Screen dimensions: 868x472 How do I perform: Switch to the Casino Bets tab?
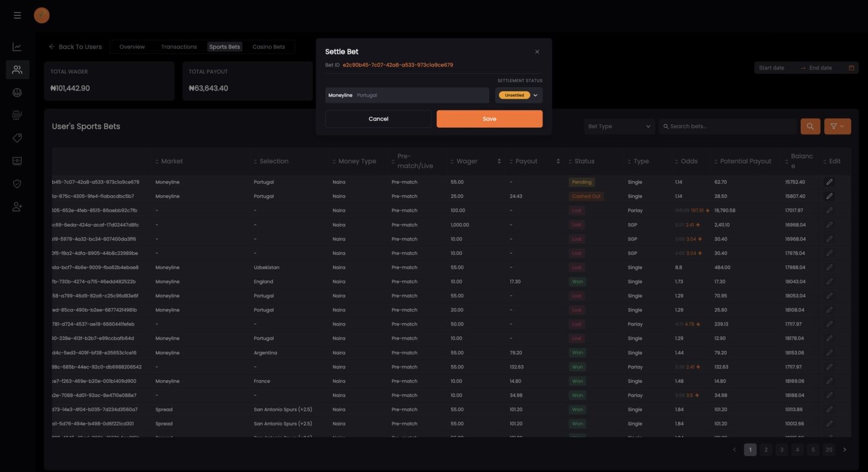pyautogui.click(x=268, y=47)
